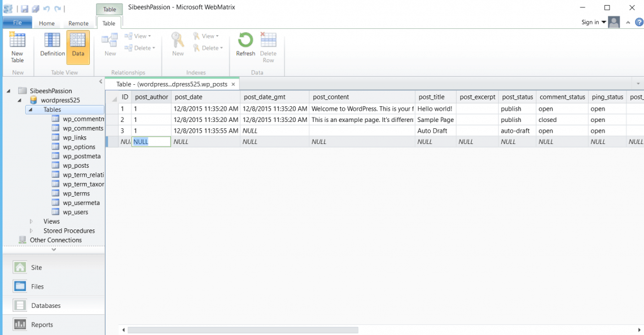
Task: Open the Indexes Delete dropdown
Action: [x=208, y=48]
